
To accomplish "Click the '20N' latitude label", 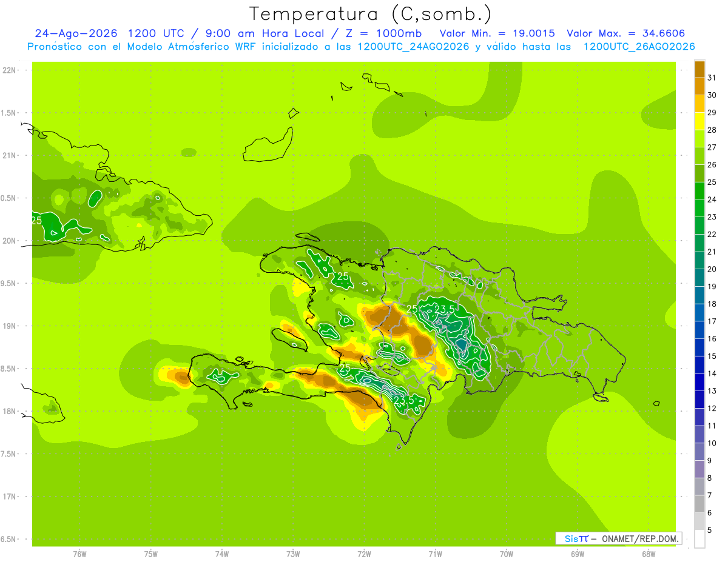I will click(10, 241).
